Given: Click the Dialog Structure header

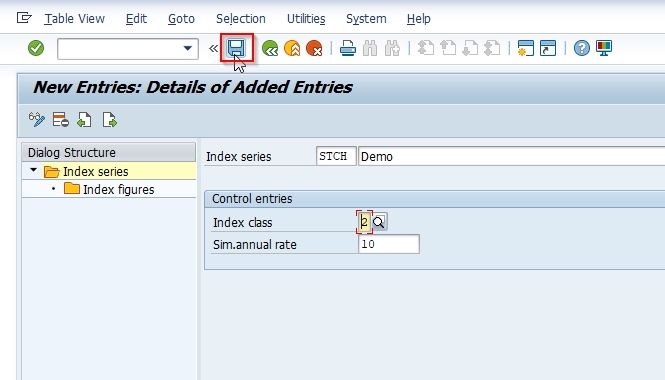Looking at the screenshot, I should point(109,152).
